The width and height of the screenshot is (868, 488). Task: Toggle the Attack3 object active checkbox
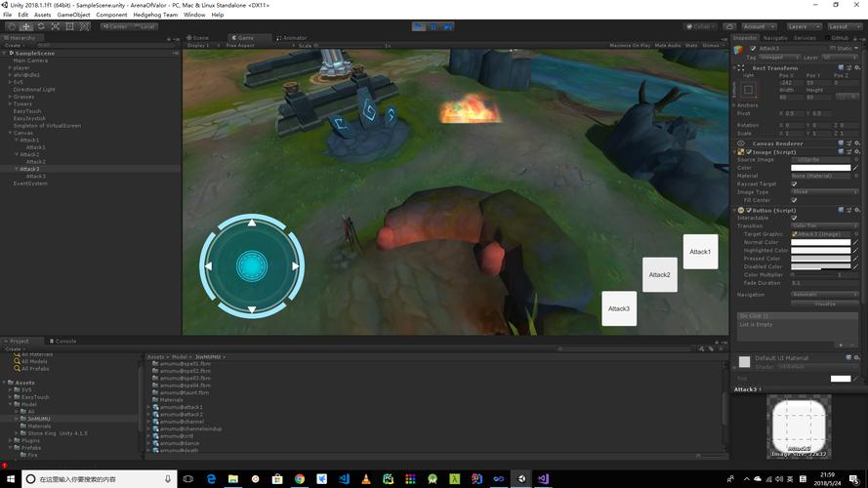tap(753, 49)
